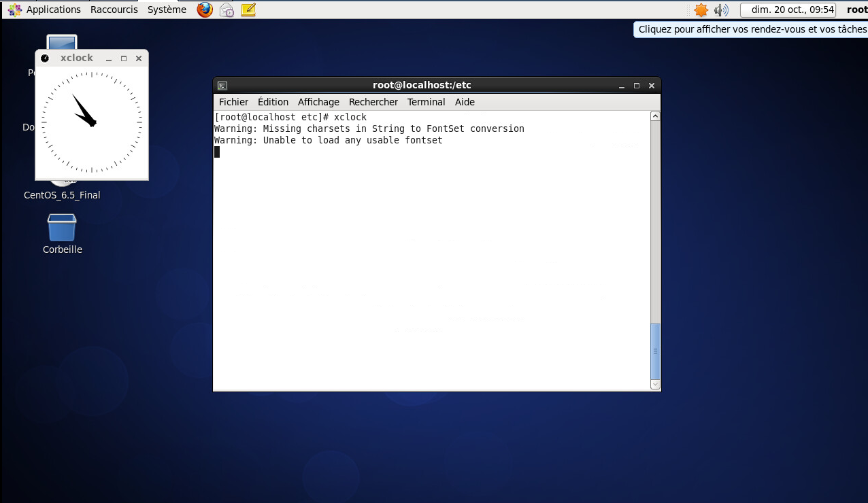Open the Corbeille trash icon
The image size is (868, 503).
pyautogui.click(x=62, y=228)
